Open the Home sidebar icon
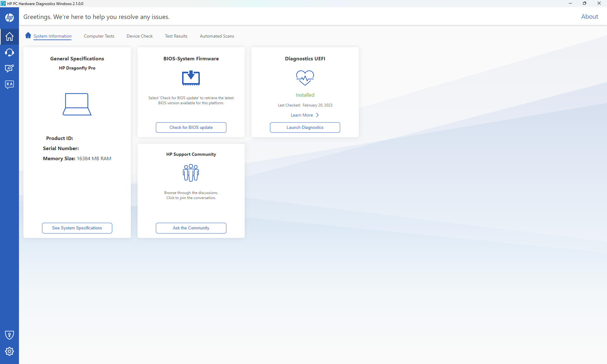 tap(9, 36)
